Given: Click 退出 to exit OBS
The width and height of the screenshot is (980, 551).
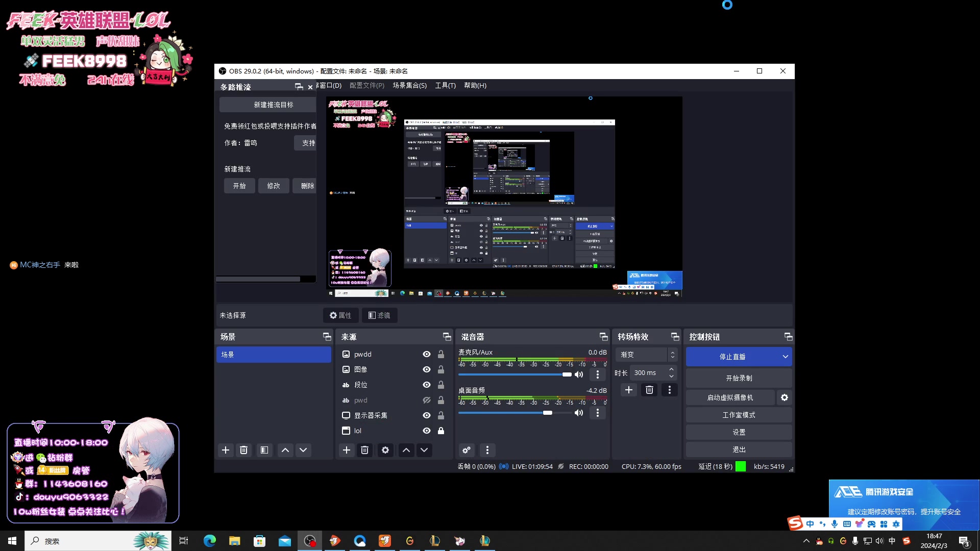Looking at the screenshot, I should click(739, 449).
